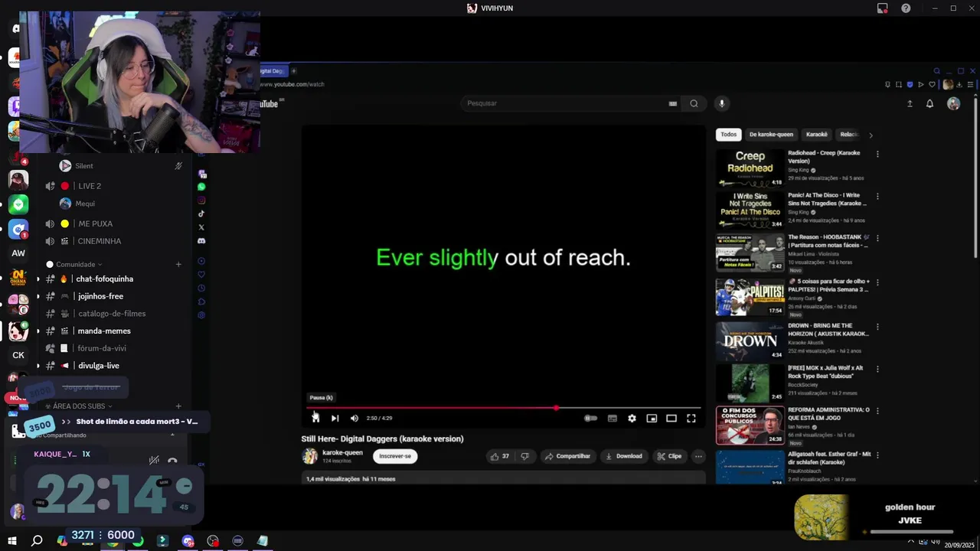The width and height of the screenshot is (980, 551).
Task: Click the YouTube create upload icon
Action: pos(910,103)
